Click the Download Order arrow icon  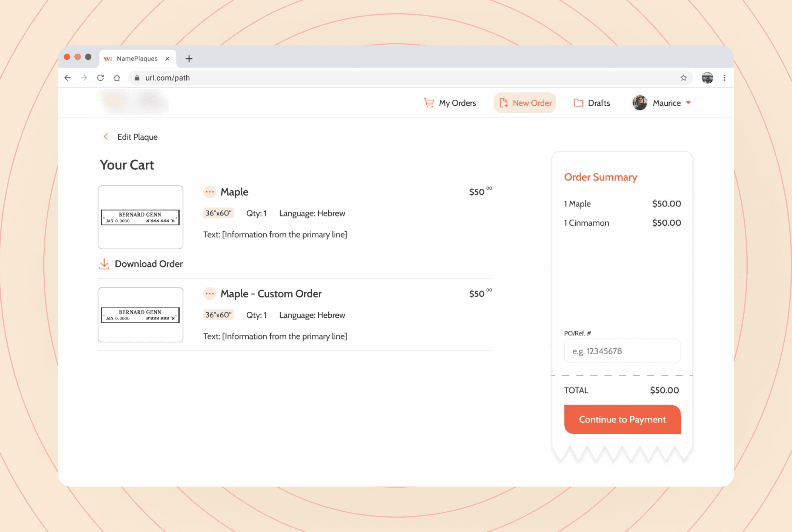tap(104, 264)
